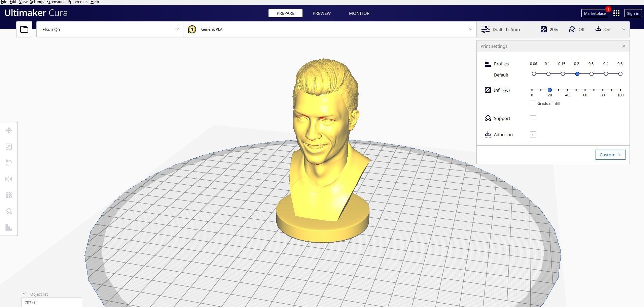Image resolution: width=644 pixels, height=307 pixels.
Task: Click the extruder 1 material icon
Action: pyautogui.click(x=192, y=29)
